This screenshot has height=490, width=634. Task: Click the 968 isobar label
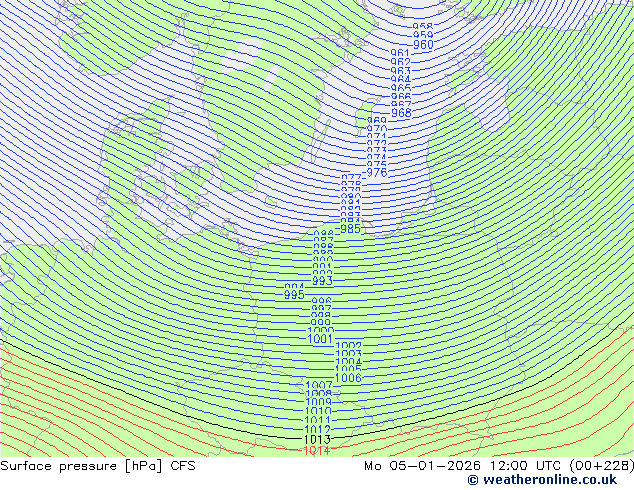tap(401, 113)
